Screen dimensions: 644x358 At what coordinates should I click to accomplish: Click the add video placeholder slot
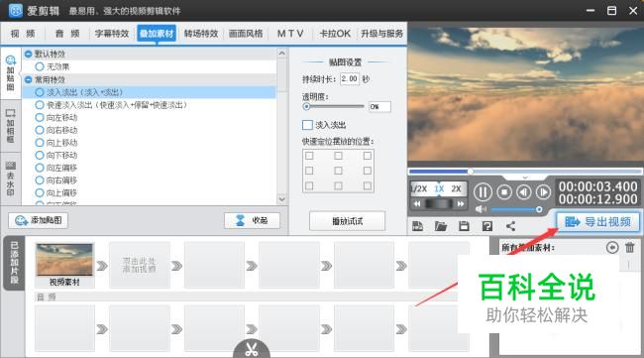coord(140,265)
